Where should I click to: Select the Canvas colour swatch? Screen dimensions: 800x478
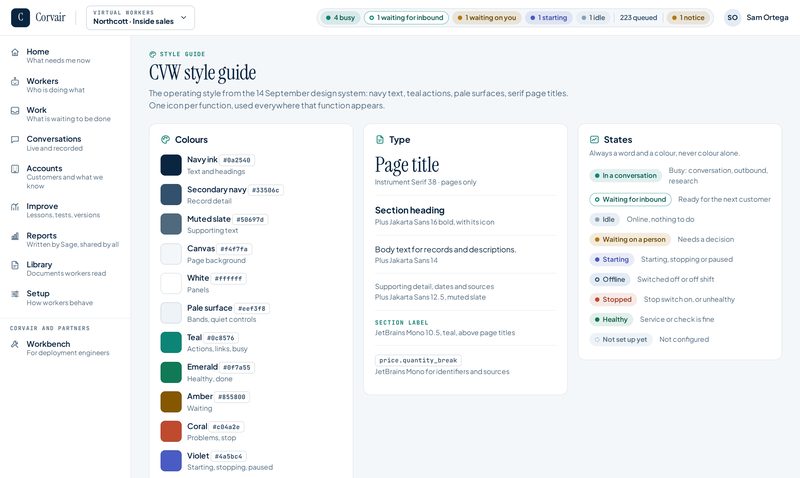coord(171,254)
